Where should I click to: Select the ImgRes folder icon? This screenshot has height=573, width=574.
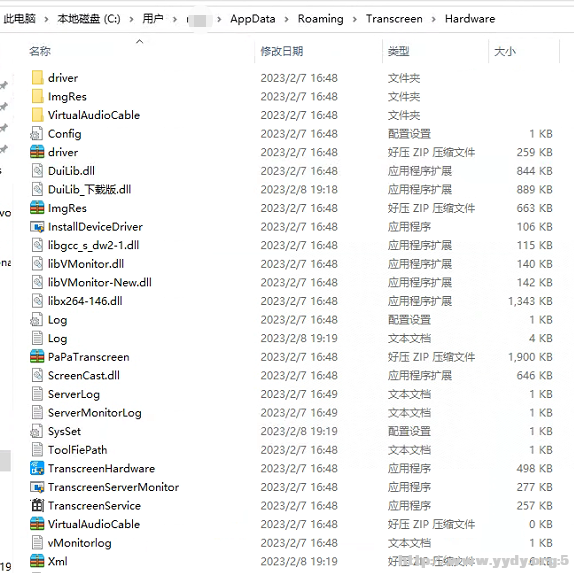coord(37,96)
